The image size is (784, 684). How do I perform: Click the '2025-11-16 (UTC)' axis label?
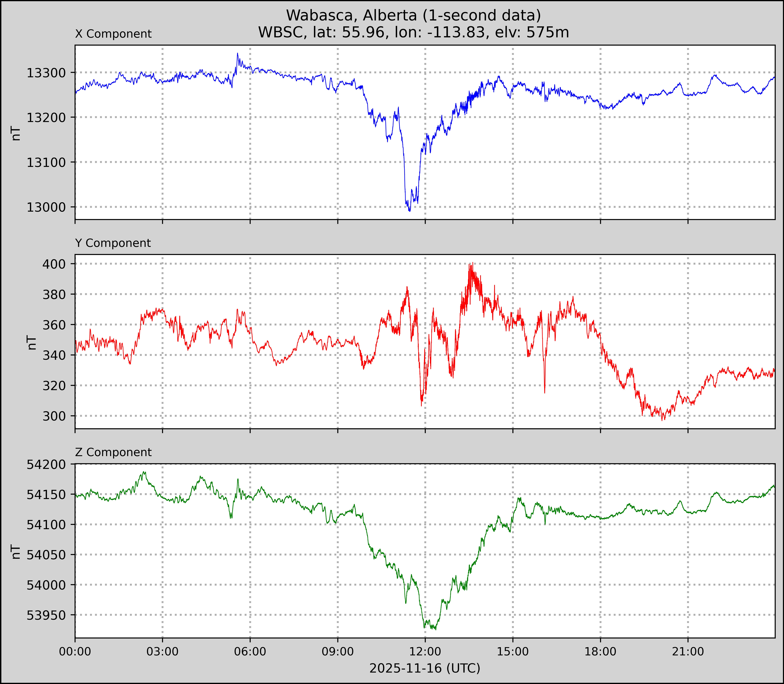click(x=425, y=668)
